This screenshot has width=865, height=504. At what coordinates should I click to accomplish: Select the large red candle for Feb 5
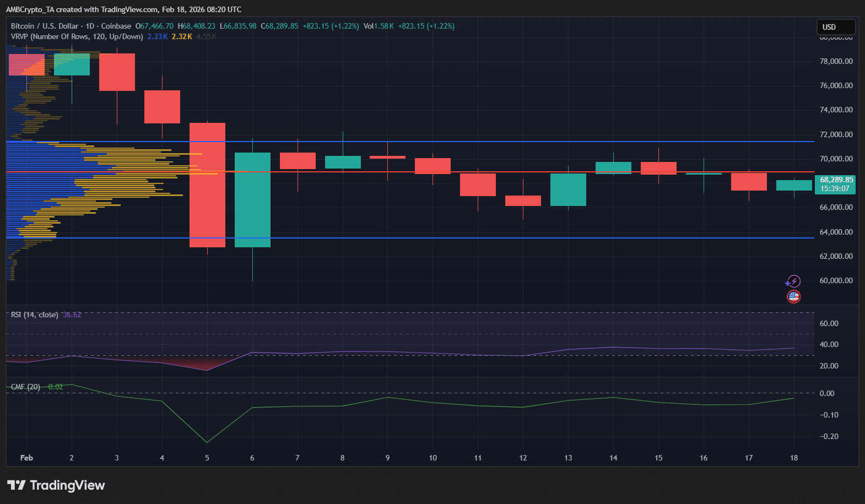207,185
